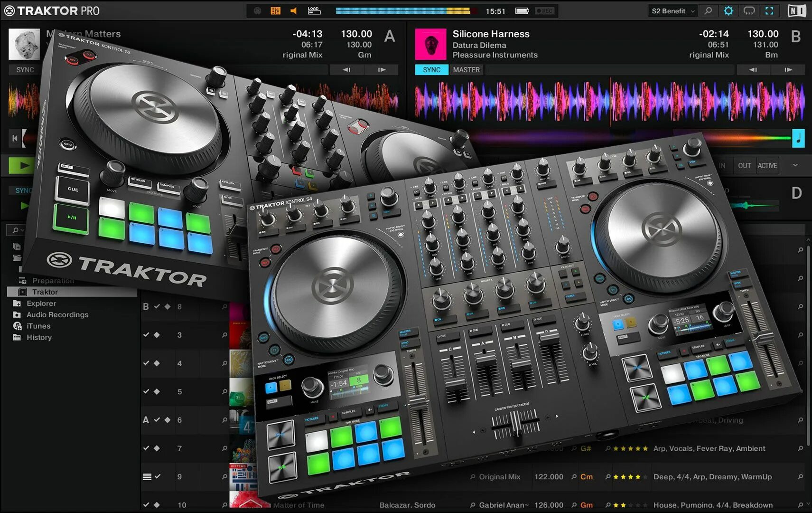Click the iTunes icon in browser tree

(x=17, y=326)
